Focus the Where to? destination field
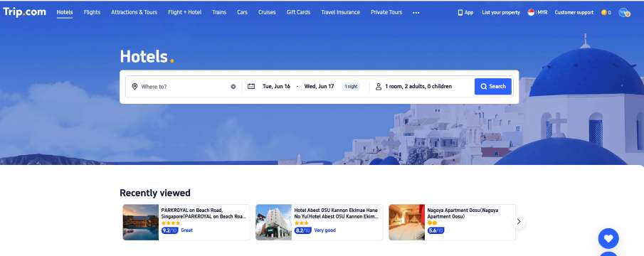This screenshot has height=256, width=644. click(184, 87)
